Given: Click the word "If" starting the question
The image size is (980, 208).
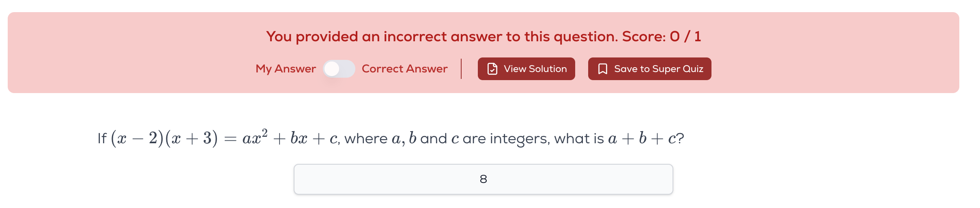Looking at the screenshot, I should tap(102, 138).
